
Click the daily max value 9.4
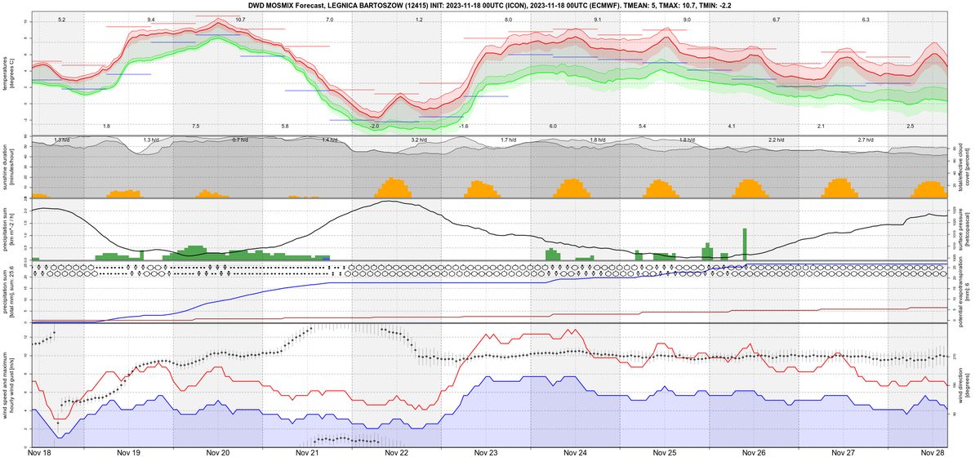pyautogui.click(x=150, y=19)
